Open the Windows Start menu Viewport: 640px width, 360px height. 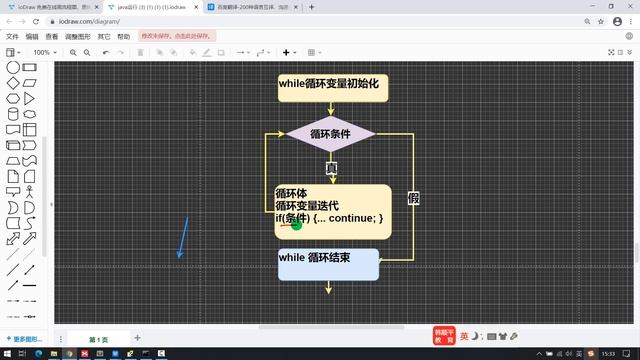click(7, 353)
